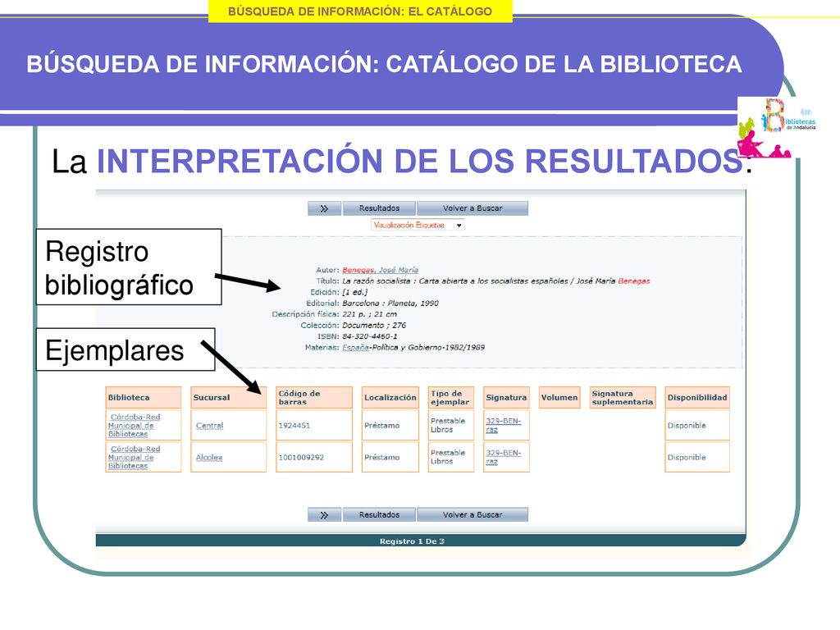
Task: Click the Colección value Documento ; 276
Action: point(374,325)
